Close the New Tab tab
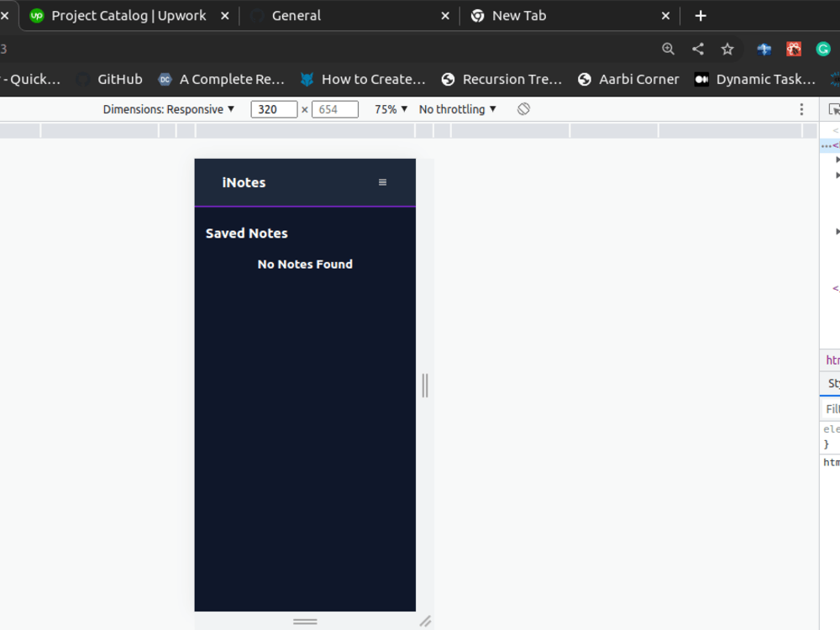 click(x=665, y=16)
